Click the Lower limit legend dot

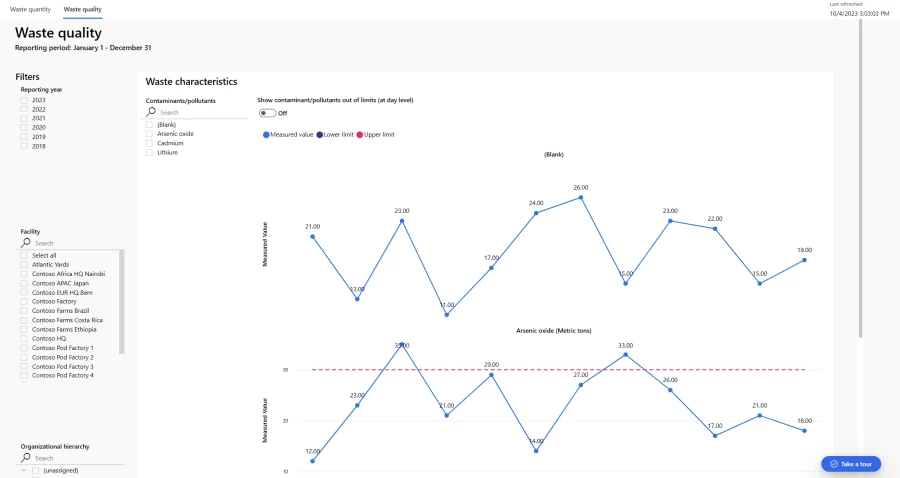point(320,134)
